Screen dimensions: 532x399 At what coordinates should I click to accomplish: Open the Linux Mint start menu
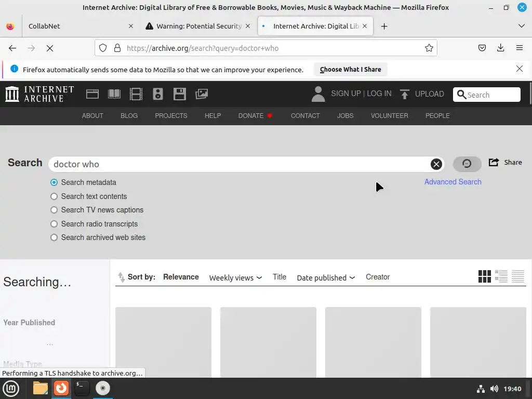point(11,389)
